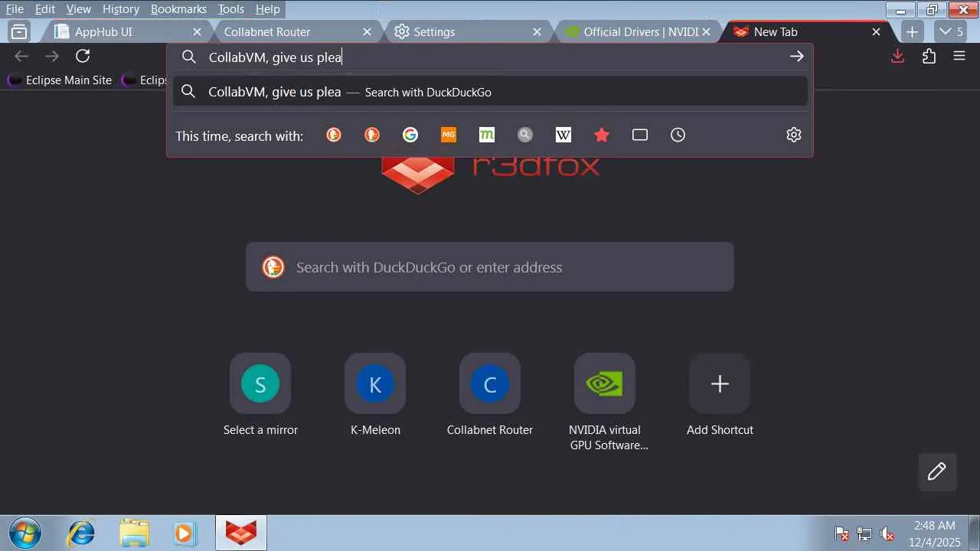Click the r3dfox taskbar button

pyautogui.click(x=241, y=533)
